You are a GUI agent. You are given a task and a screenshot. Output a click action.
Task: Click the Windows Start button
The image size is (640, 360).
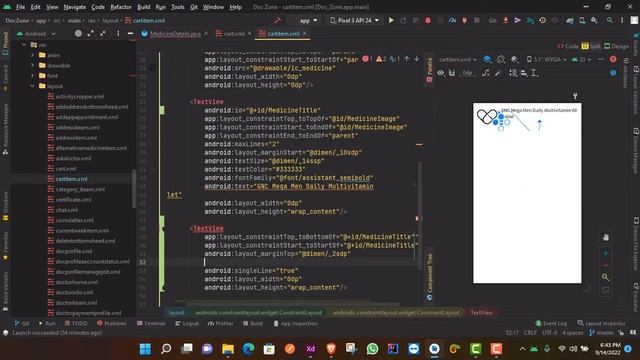145,349
